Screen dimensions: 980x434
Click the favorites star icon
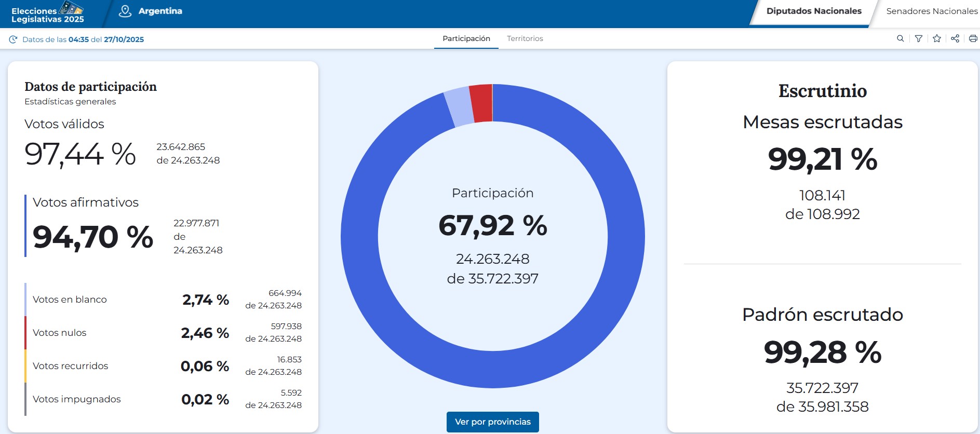click(936, 38)
